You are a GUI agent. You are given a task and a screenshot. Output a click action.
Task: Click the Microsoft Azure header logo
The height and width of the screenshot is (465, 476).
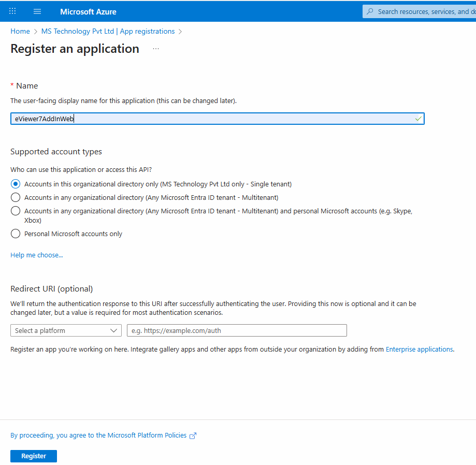tap(88, 11)
